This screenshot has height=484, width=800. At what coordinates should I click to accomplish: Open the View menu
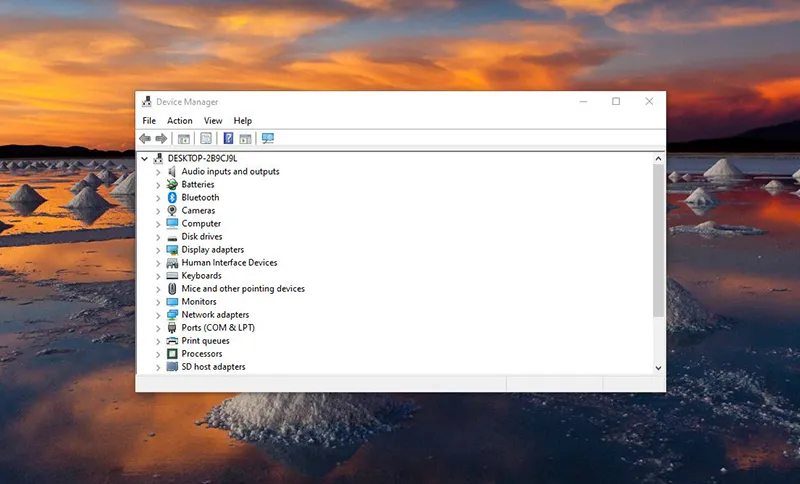(213, 121)
